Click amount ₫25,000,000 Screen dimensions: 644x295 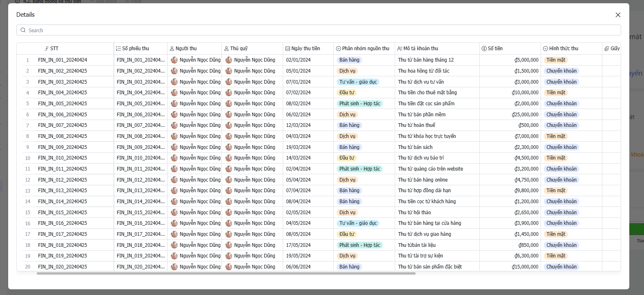(525, 115)
